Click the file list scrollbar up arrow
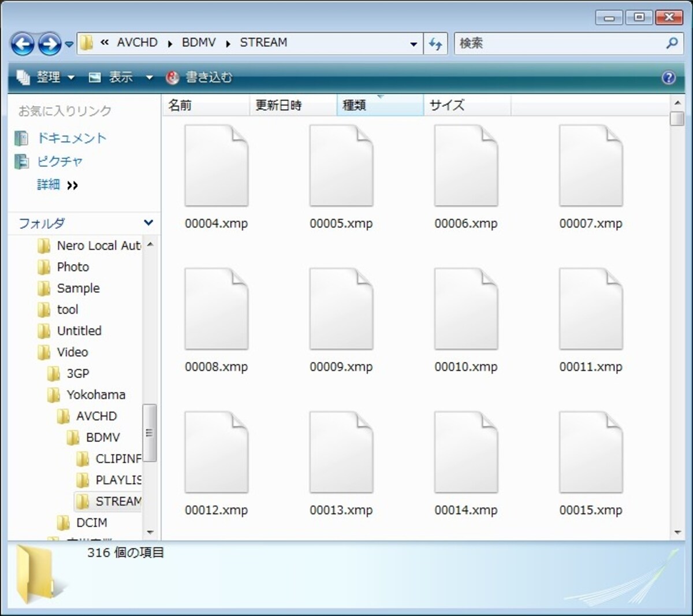693x616 pixels. [x=677, y=103]
